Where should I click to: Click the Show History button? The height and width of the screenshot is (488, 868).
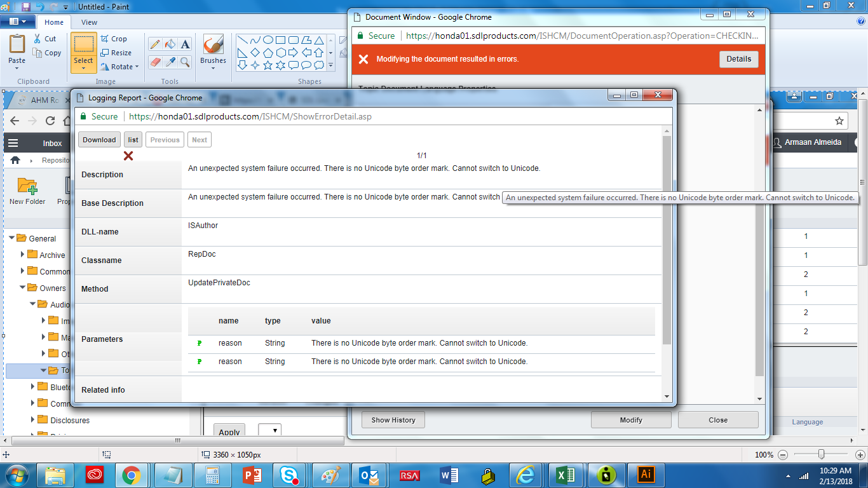393,420
